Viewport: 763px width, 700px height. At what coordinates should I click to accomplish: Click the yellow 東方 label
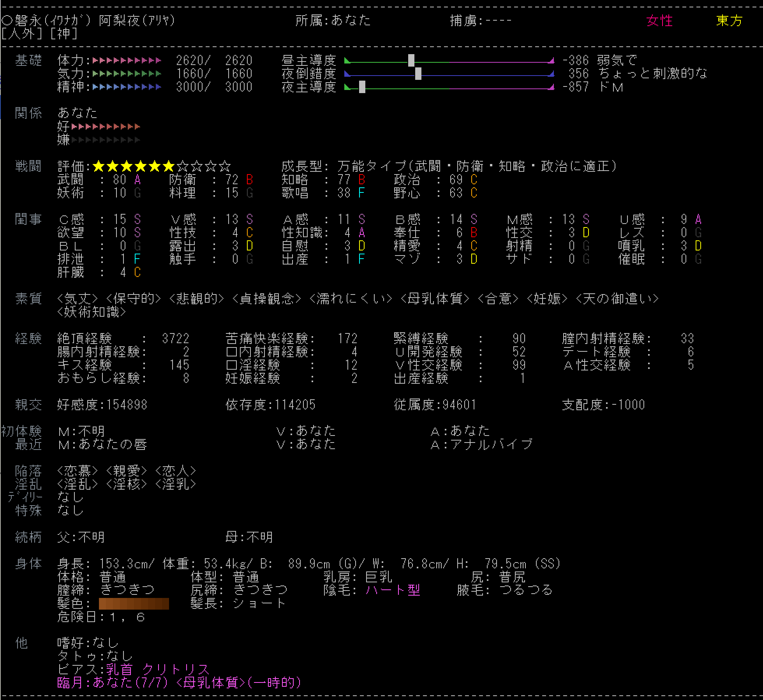pos(729,21)
